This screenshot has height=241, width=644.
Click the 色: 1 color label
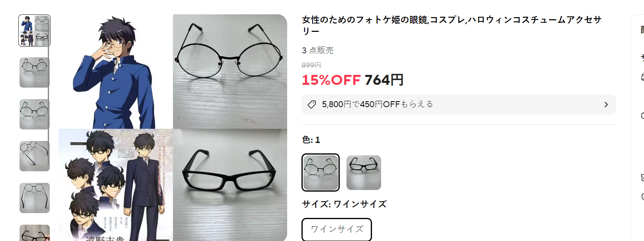311,140
